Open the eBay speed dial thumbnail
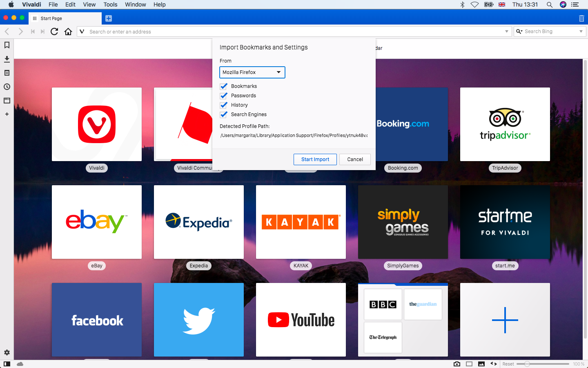 pyautogui.click(x=97, y=222)
